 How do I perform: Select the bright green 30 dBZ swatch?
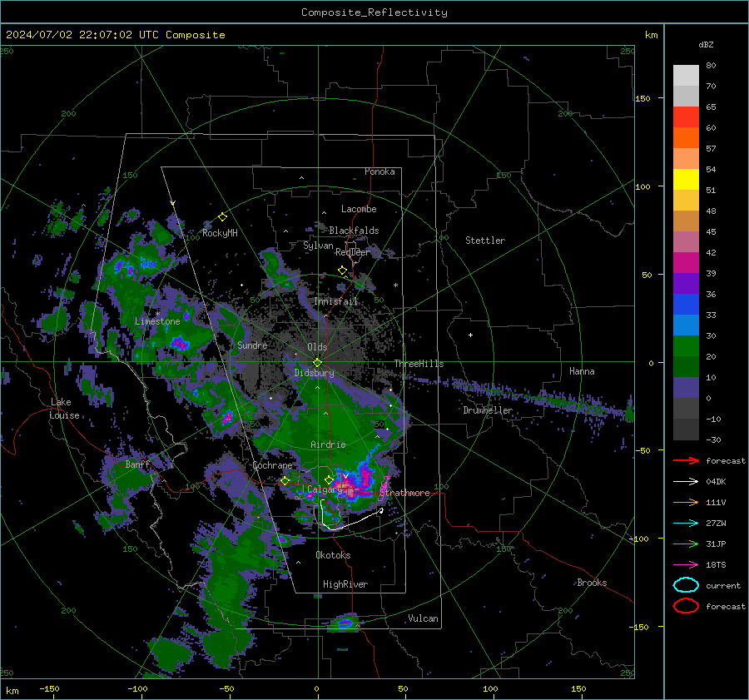686,345
